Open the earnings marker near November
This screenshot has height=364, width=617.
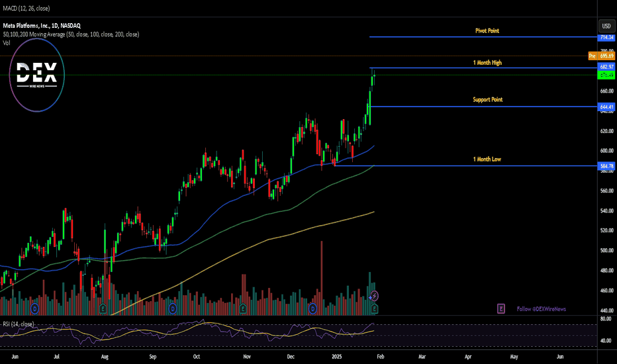[x=243, y=309]
